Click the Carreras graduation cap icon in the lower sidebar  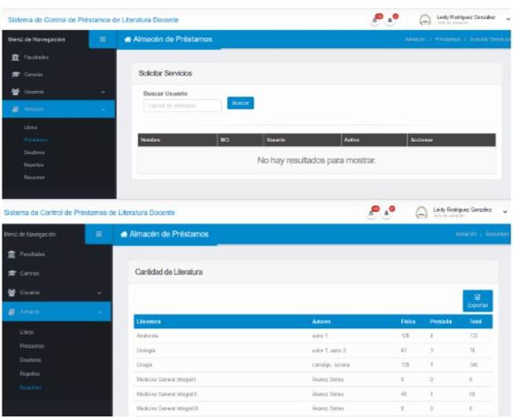pyautogui.click(x=10, y=273)
